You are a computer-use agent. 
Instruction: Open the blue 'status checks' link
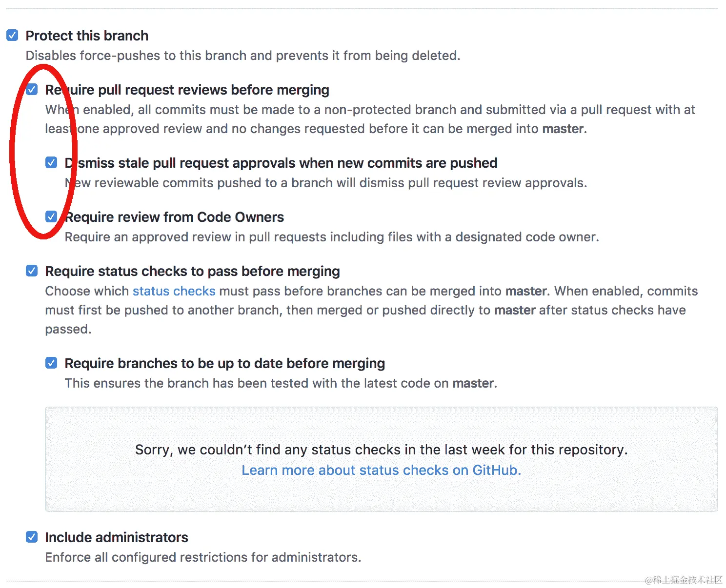click(x=174, y=291)
